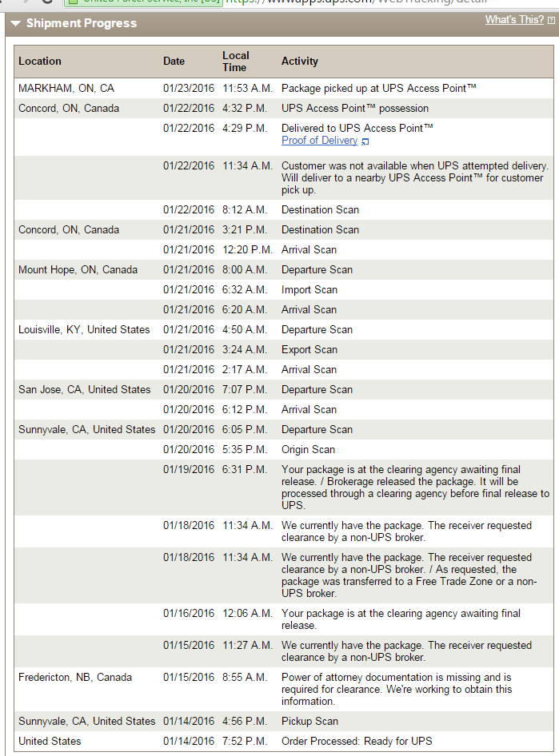Screen dimensions: 559x756
Task: Click the Mount Hope, ON, Canada location
Action: (x=78, y=270)
